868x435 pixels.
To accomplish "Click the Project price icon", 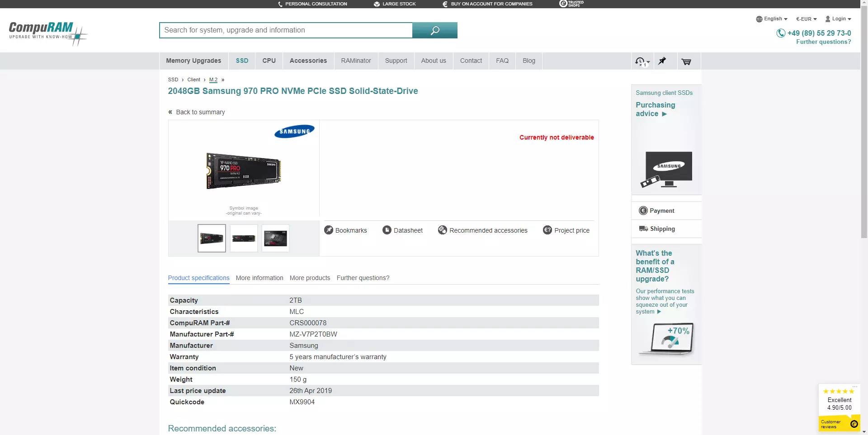I will tap(547, 230).
